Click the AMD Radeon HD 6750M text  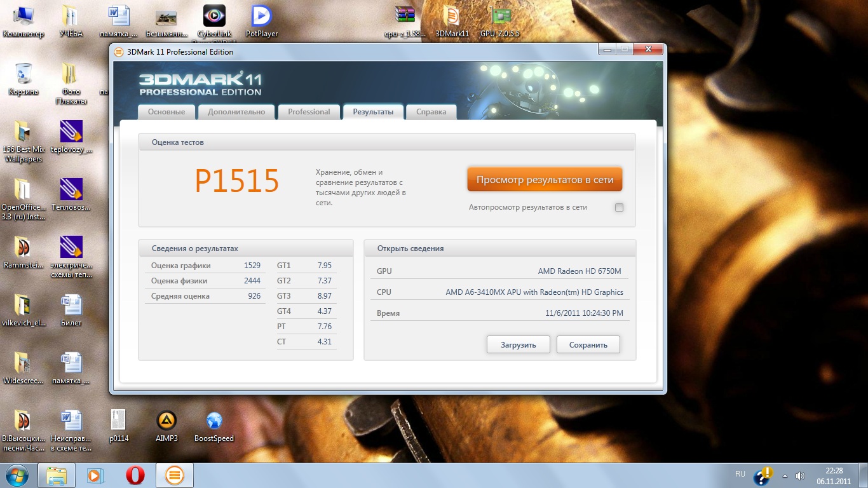point(581,271)
